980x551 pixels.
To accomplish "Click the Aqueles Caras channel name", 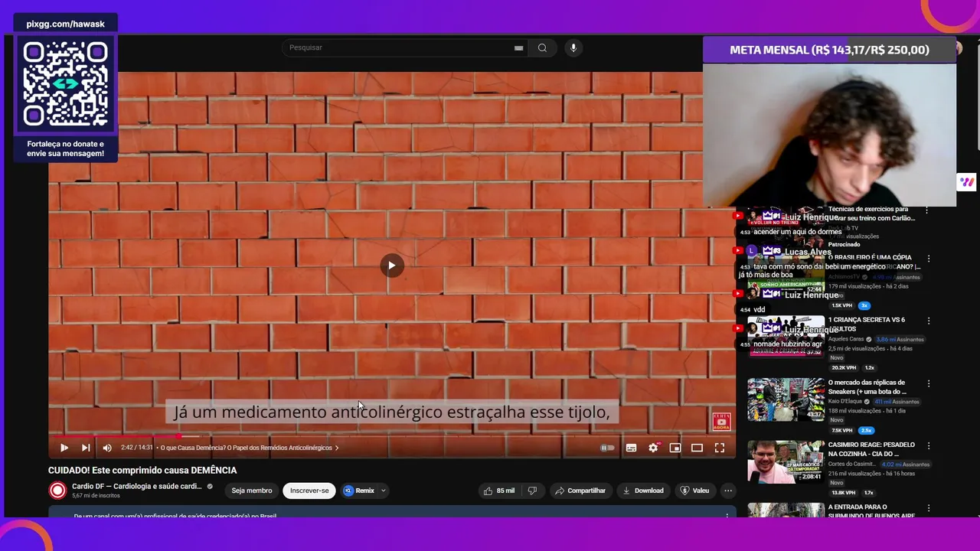I will pos(846,339).
